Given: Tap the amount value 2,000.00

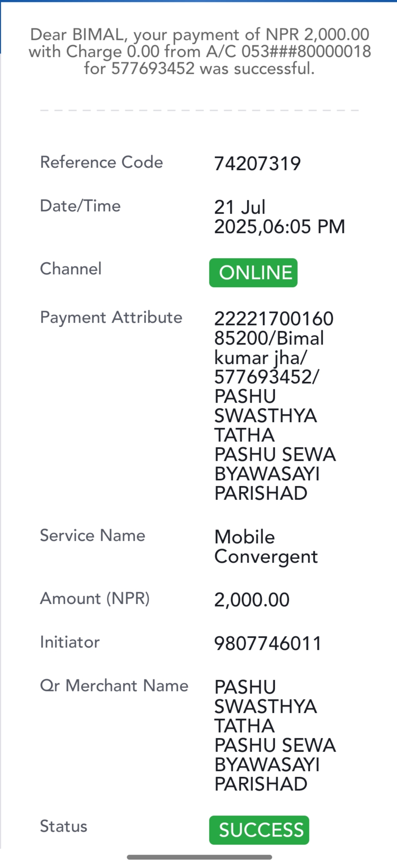Looking at the screenshot, I should [252, 600].
